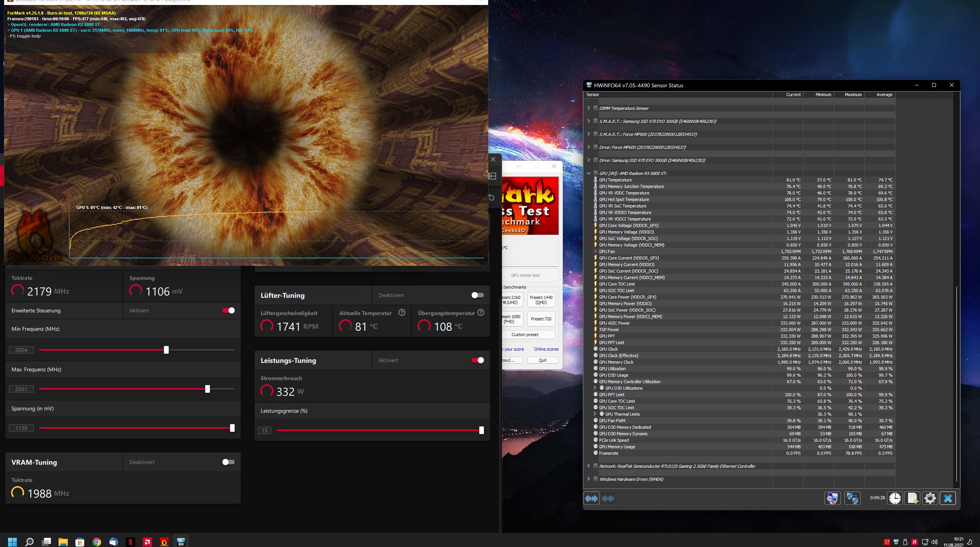Click the HWiNFO reset clock icon
The image size is (980, 547).
pos(895,498)
